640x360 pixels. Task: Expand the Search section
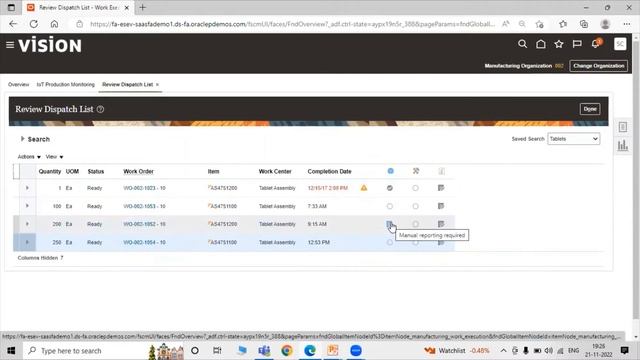point(22,139)
